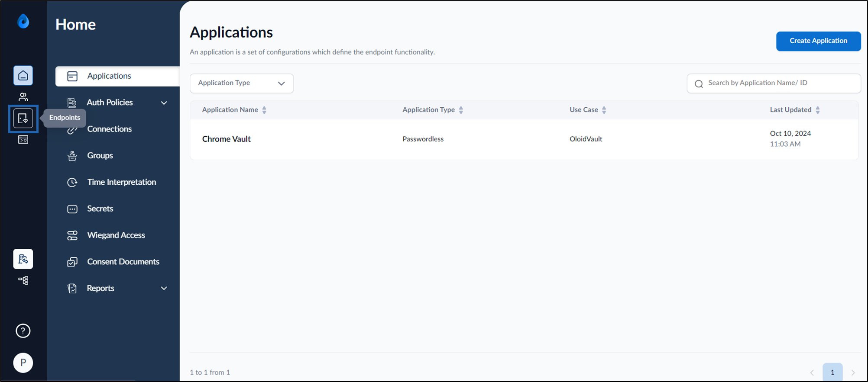The image size is (868, 382).
Task: Click the Groups icon in the sidebar
Action: click(x=72, y=156)
